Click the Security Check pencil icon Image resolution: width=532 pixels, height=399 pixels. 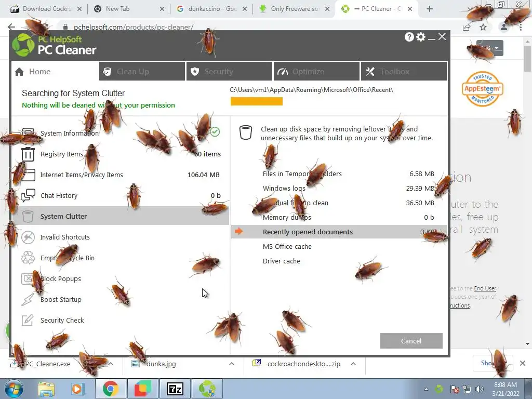(x=28, y=320)
